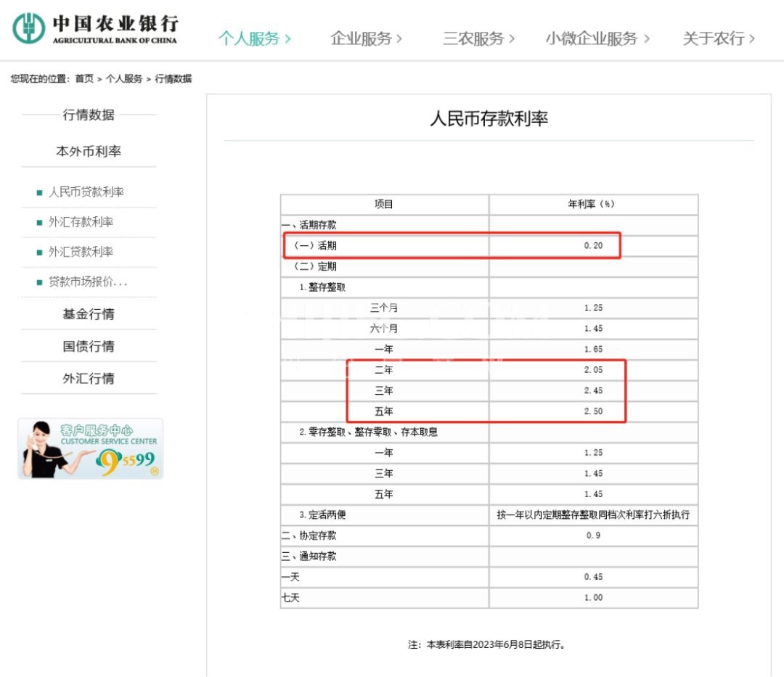
Task: Click 个人服务 in the breadcrumb
Action: [x=123, y=78]
